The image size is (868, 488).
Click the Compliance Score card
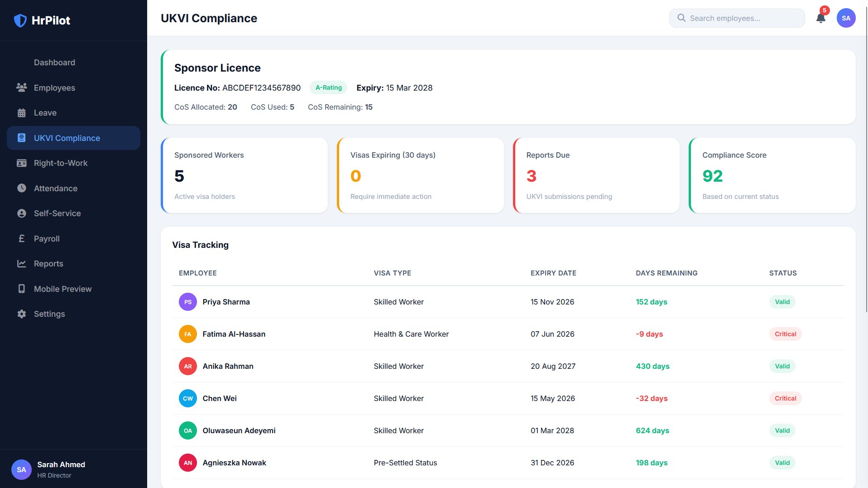pyautogui.click(x=772, y=175)
